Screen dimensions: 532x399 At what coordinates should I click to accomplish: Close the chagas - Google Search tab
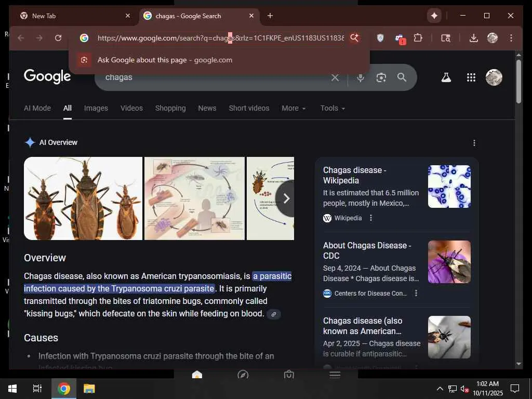(x=251, y=16)
